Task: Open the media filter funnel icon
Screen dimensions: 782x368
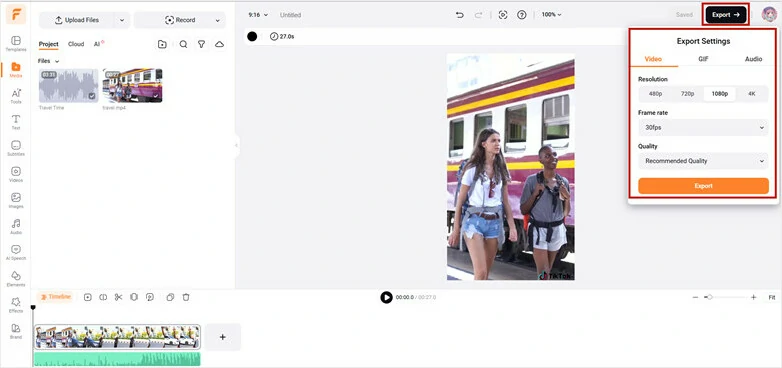Action: tap(201, 44)
